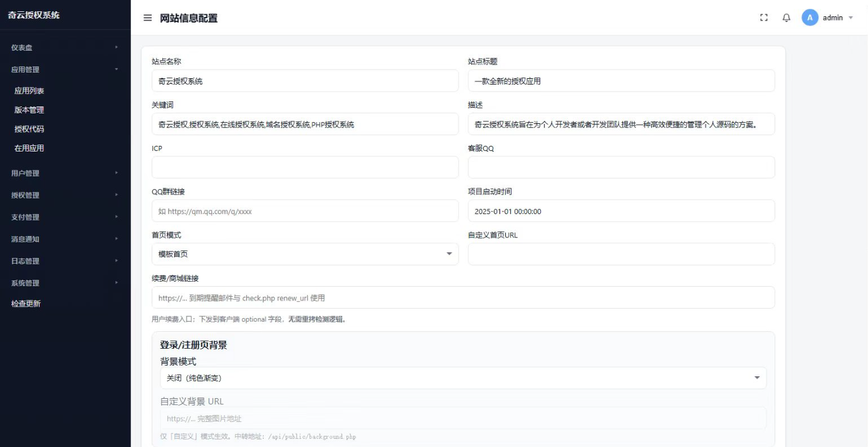Image resolution: width=868 pixels, height=447 pixels.
Task: Focus the 自定义首页URL input field
Action: pos(621,254)
